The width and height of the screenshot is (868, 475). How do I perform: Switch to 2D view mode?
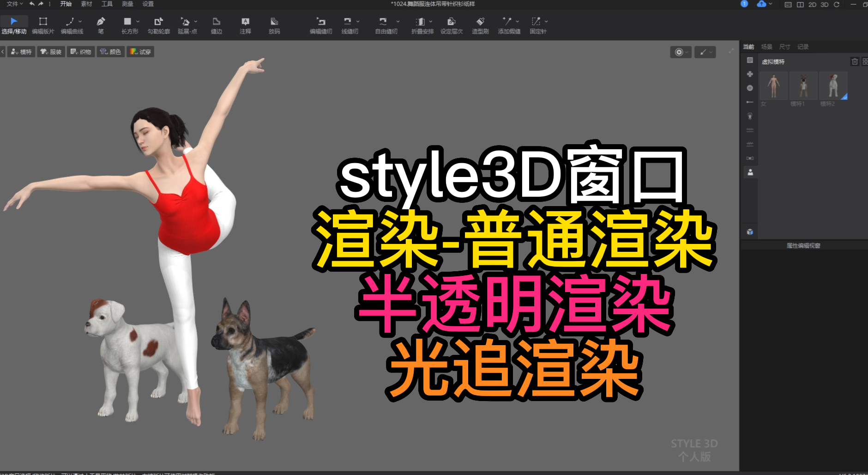[x=812, y=4]
